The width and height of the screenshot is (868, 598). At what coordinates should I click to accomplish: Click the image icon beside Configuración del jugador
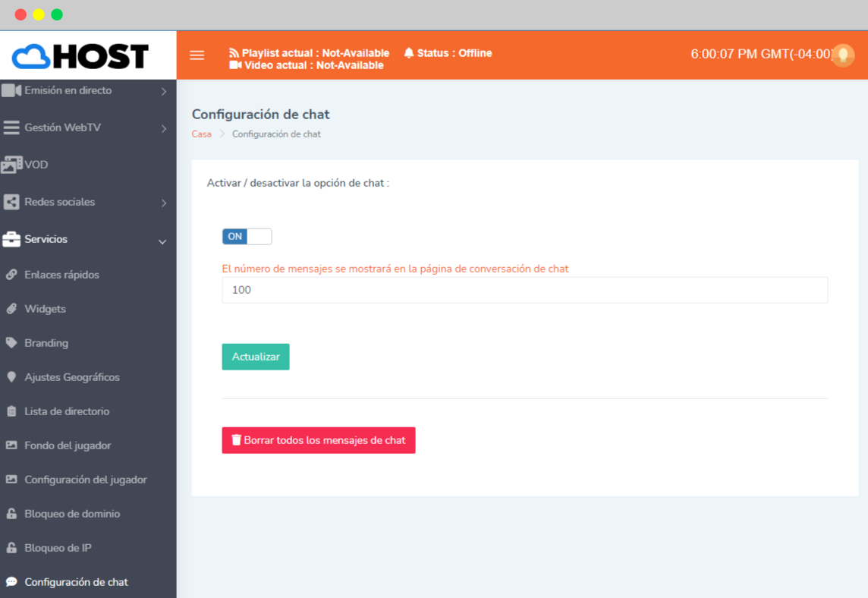click(11, 480)
